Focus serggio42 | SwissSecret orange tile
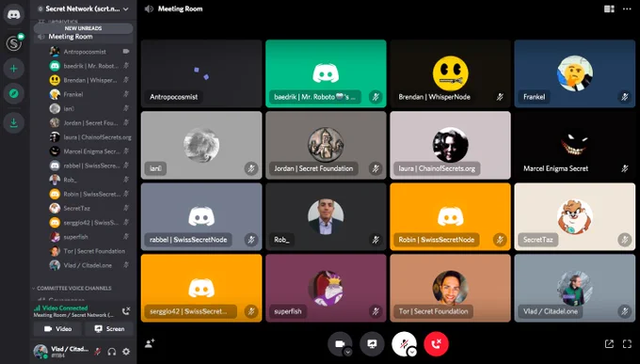Image resolution: width=640 pixels, height=364 pixels. [201, 288]
